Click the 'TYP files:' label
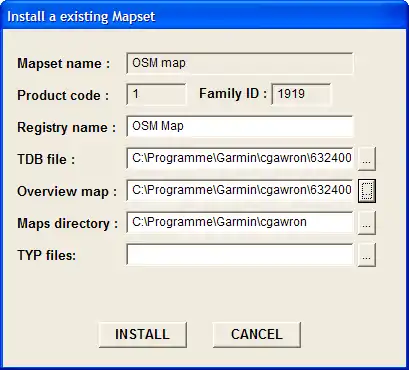The image size is (409, 370). click(x=47, y=256)
